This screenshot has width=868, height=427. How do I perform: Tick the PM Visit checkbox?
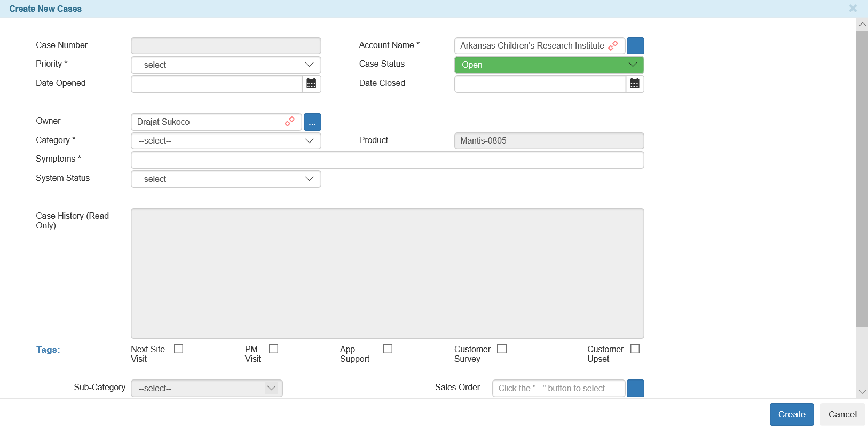pos(274,349)
